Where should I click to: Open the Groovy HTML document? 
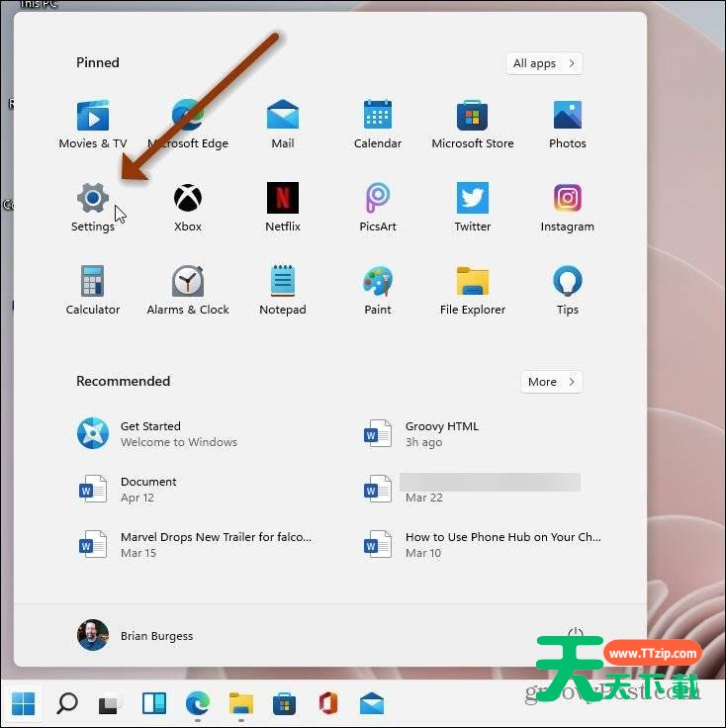pos(441,433)
